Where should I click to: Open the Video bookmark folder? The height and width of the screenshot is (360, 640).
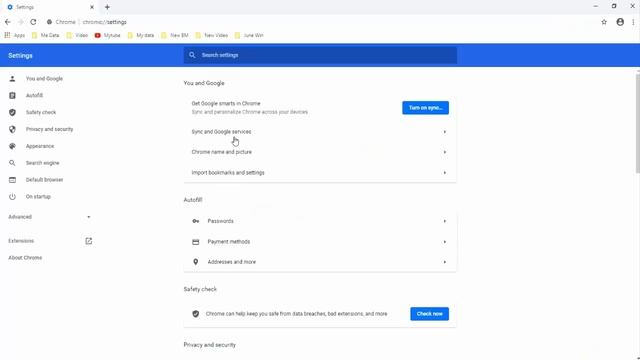pyautogui.click(x=77, y=36)
